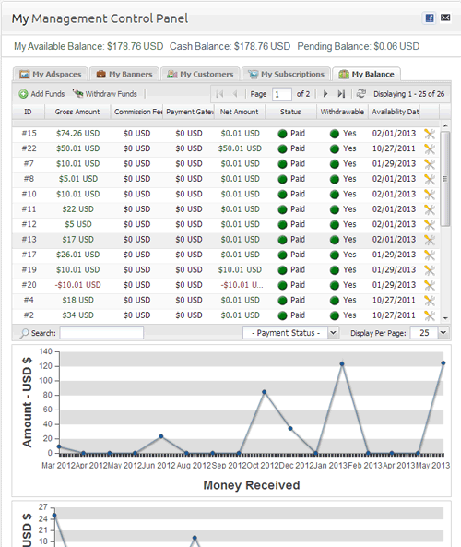461x547 pixels.
Task: Click tools icon for row #4
Action: tap(430, 301)
